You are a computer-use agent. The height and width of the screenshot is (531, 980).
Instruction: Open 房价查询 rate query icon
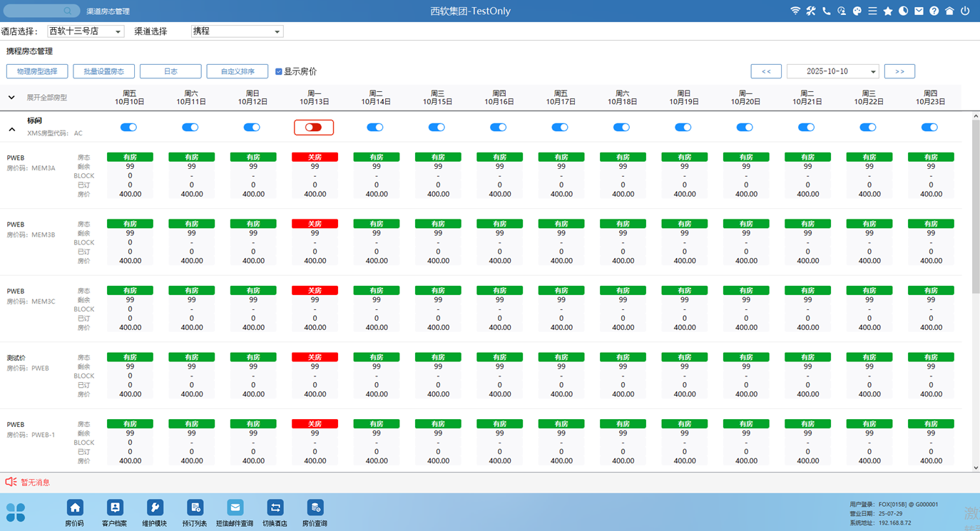point(315,507)
